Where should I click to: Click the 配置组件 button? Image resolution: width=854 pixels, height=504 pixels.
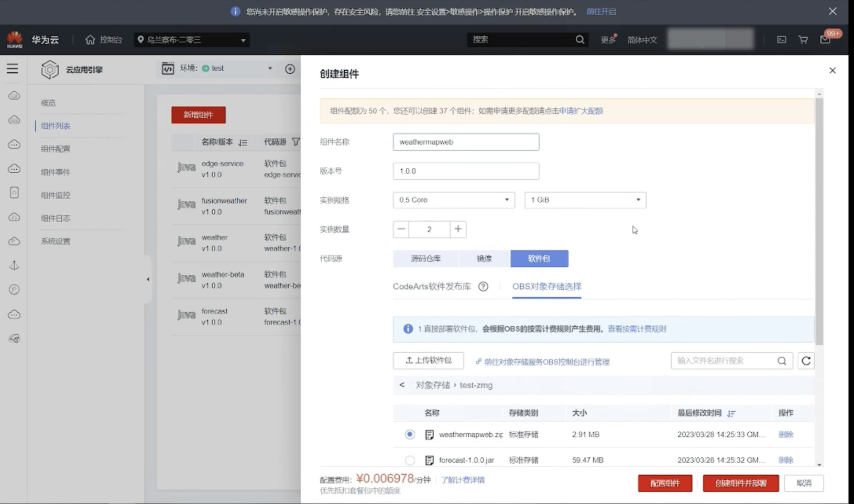coord(665,483)
